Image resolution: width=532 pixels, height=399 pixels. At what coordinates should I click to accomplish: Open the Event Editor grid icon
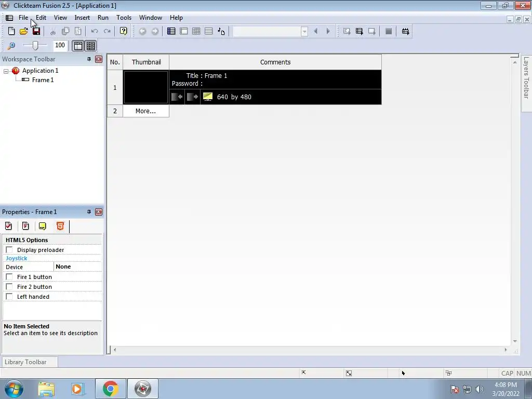[x=196, y=31]
